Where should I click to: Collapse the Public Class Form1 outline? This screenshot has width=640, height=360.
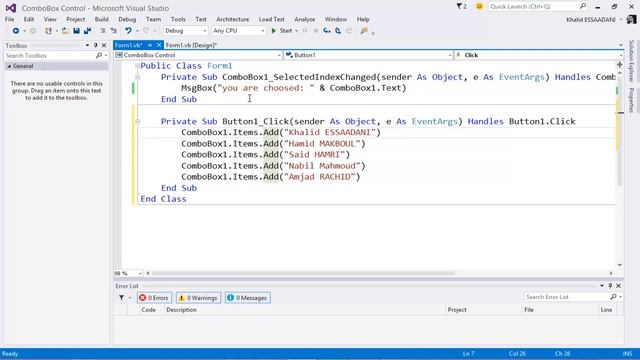(138, 66)
